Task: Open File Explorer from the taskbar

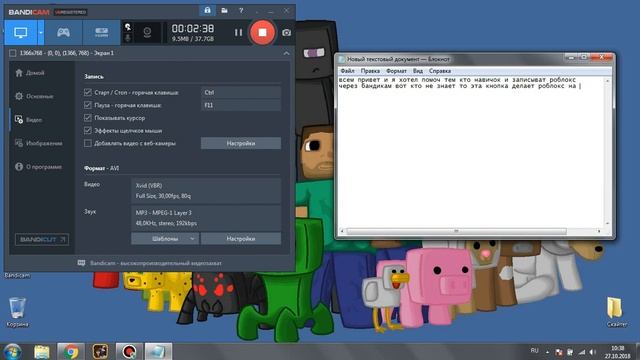Action: (x=42, y=352)
